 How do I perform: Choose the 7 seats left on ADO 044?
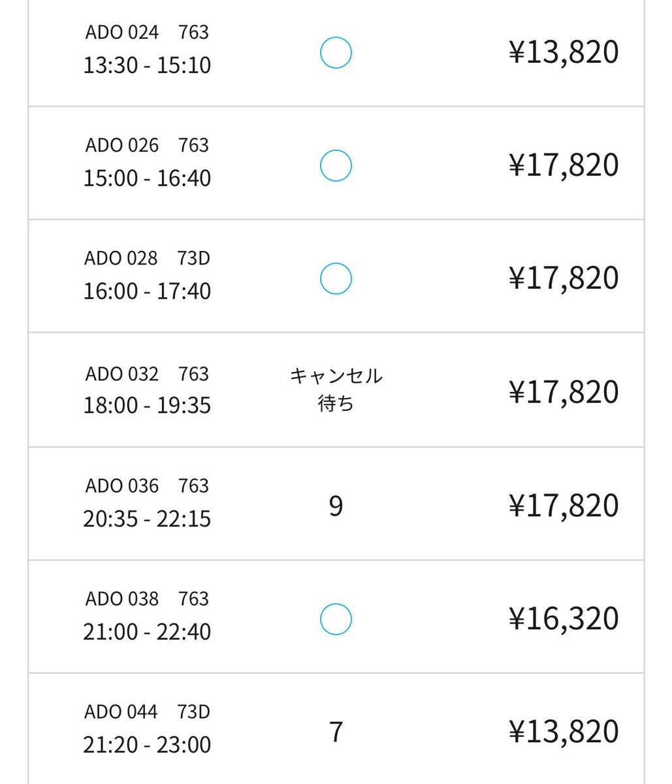pos(336,732)
